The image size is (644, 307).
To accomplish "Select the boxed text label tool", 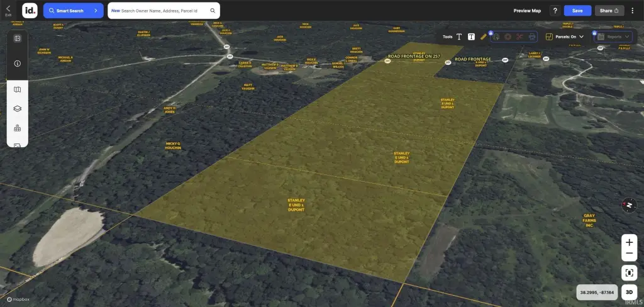I will [x=471, y=36].
